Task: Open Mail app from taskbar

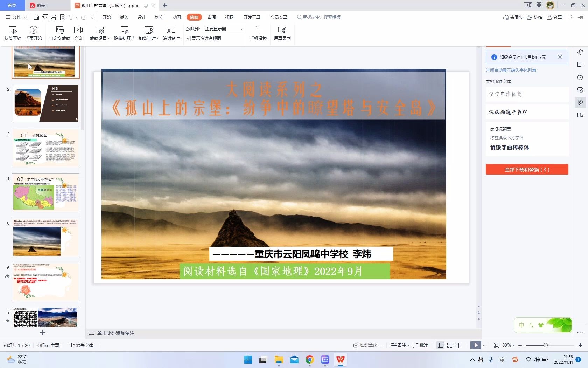Action: (294, 360)
